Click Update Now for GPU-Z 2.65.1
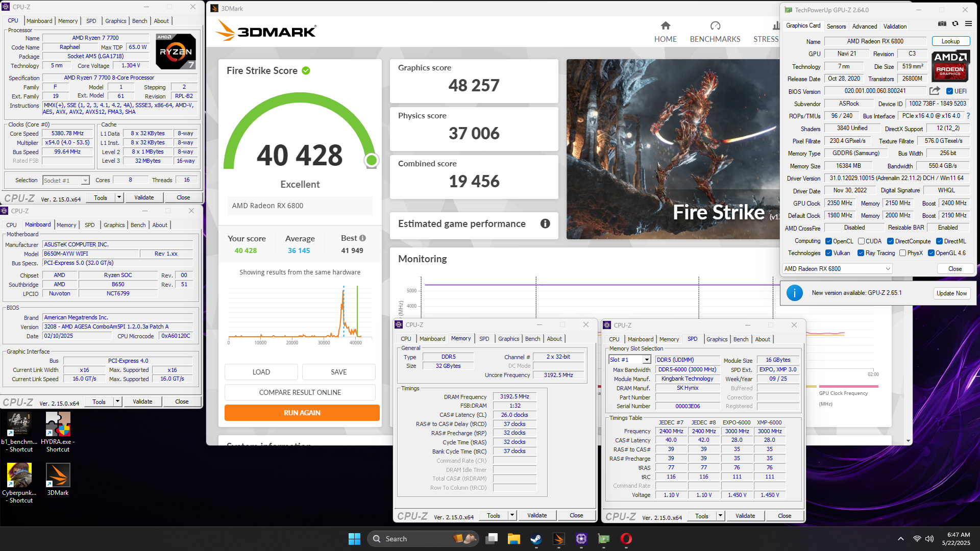The image size is (980, 551). coord(951,293)
